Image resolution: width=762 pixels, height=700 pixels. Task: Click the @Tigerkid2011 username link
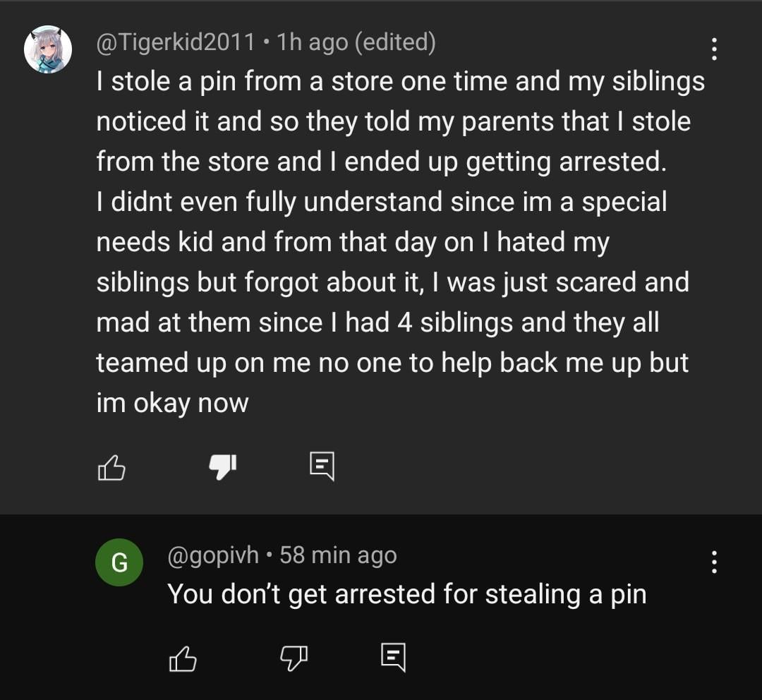click(176, 42)
